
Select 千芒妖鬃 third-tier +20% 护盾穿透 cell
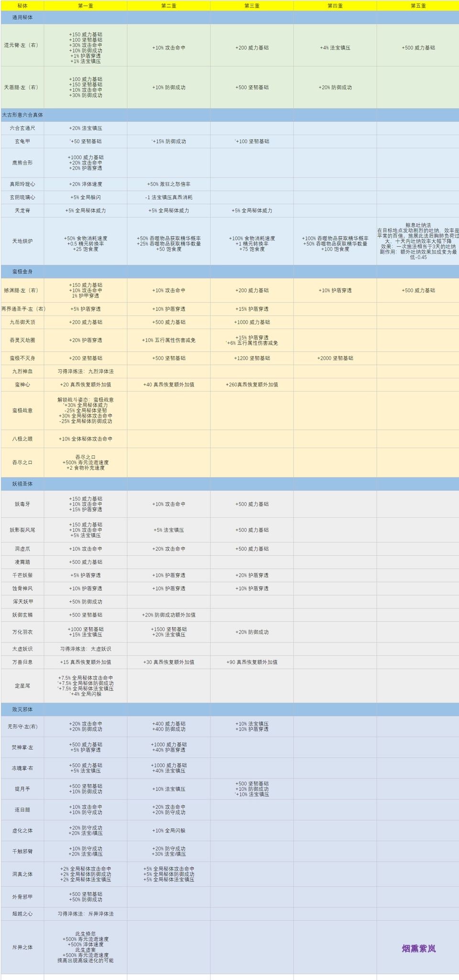click(x=252, y=575)
